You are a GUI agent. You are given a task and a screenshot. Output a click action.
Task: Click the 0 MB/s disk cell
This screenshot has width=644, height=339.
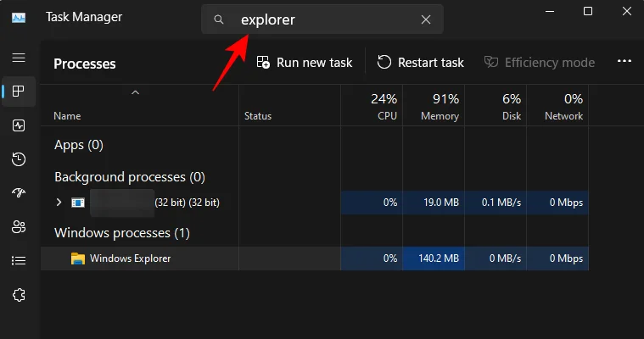tap(496, 258)
